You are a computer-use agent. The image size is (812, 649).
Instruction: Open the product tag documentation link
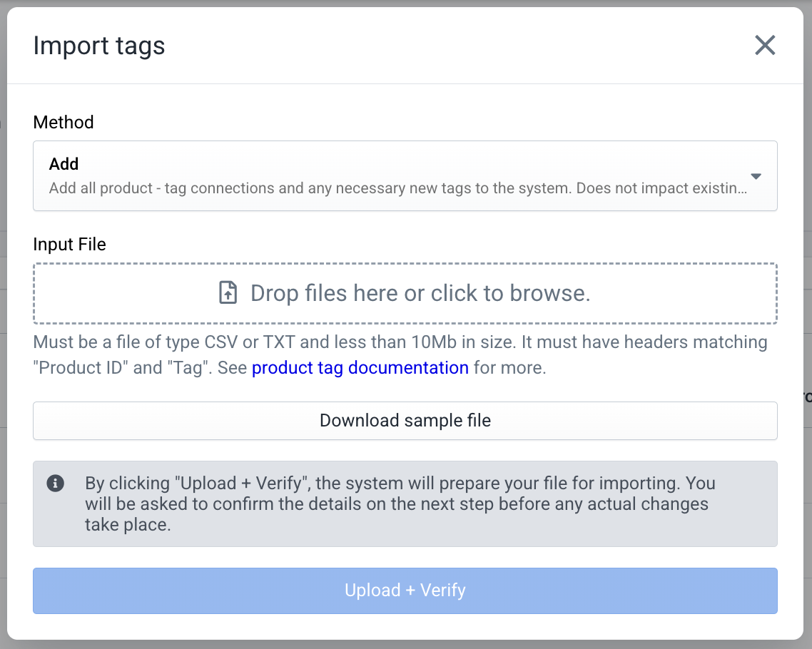click(360, 367)
